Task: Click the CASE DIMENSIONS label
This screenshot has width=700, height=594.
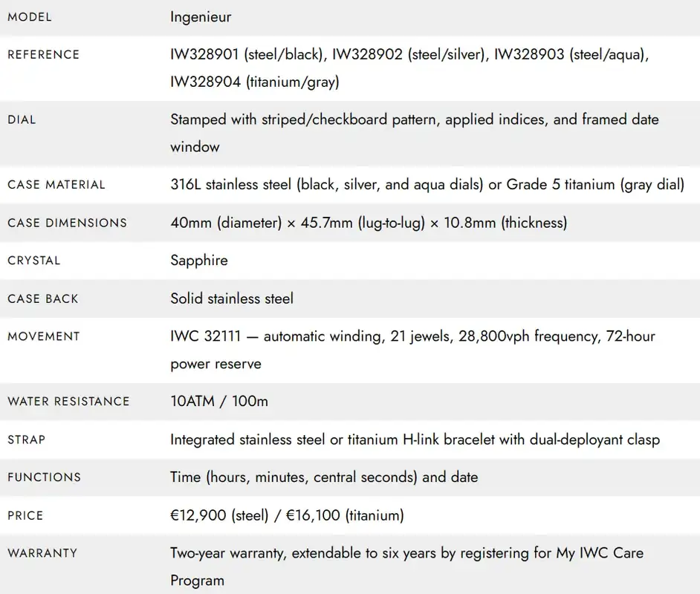Action: (68, 223)
